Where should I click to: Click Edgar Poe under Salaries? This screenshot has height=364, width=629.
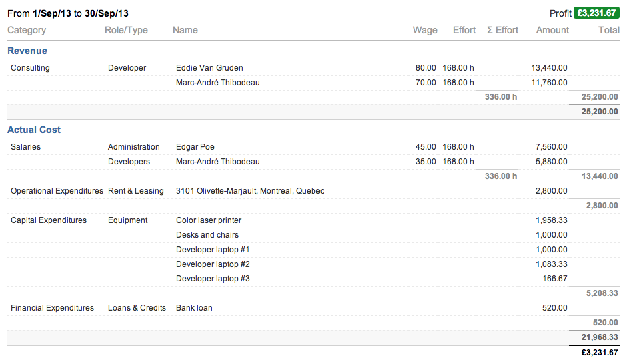[195, 147]
